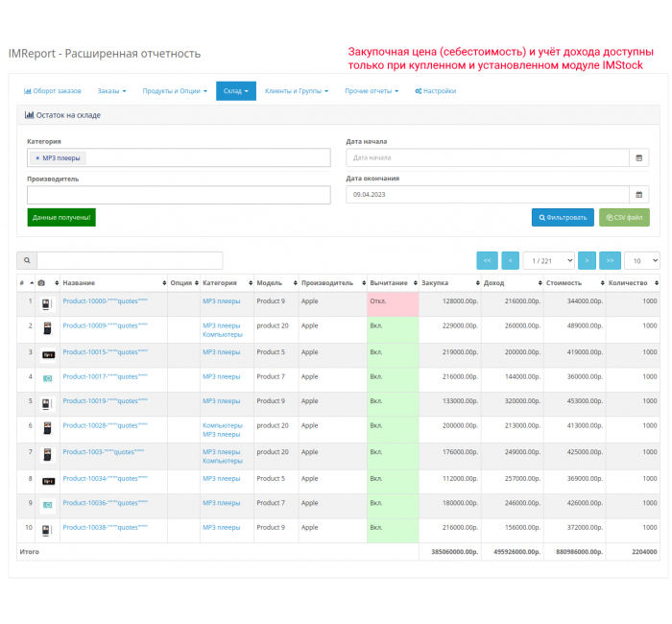Image resolution: width=672 pixels, height=624 pixels.
Task: Click thumbnail image of Product-10017
Action: pyautogui.click(x=48, y=378)
